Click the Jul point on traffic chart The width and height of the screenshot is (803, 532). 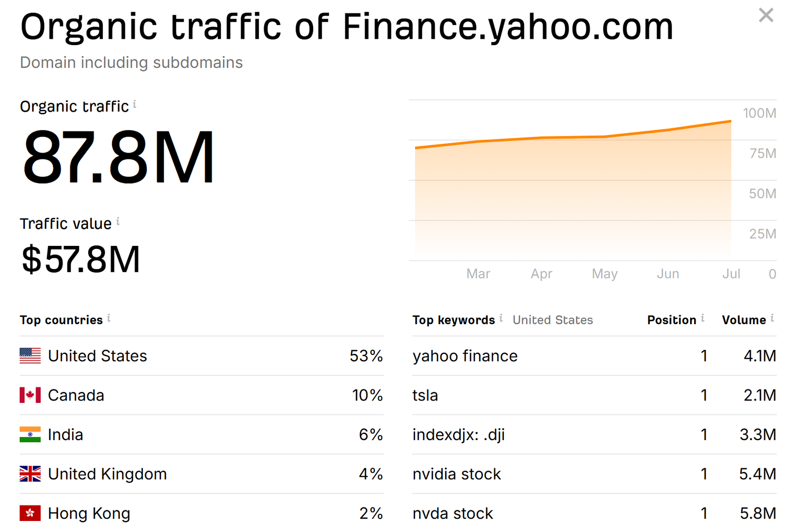[x=731, y=121]
